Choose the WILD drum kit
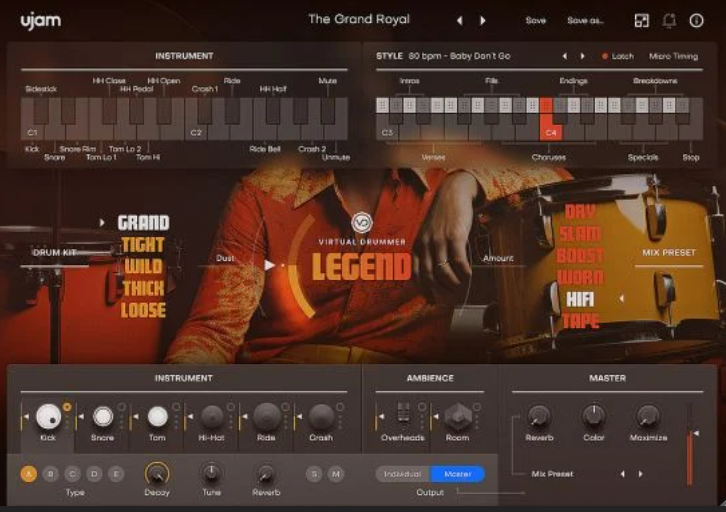This screenshot has width=726, height=512. click(143, 266)
